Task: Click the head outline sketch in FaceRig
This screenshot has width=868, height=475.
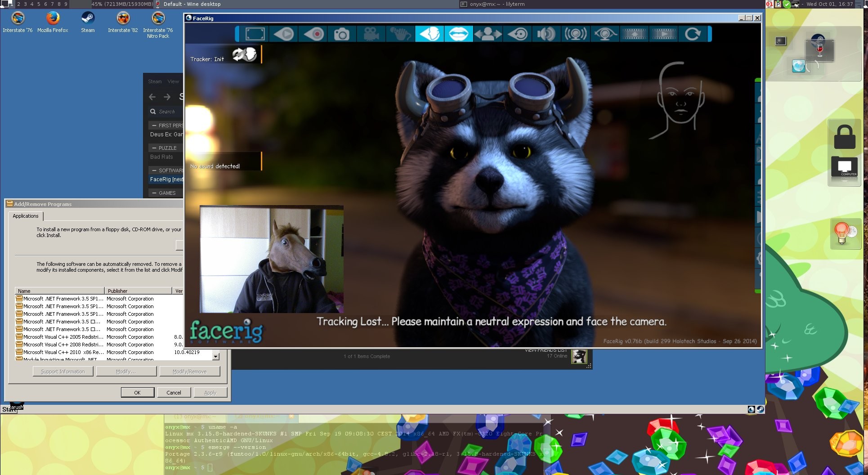Action: 677,100
